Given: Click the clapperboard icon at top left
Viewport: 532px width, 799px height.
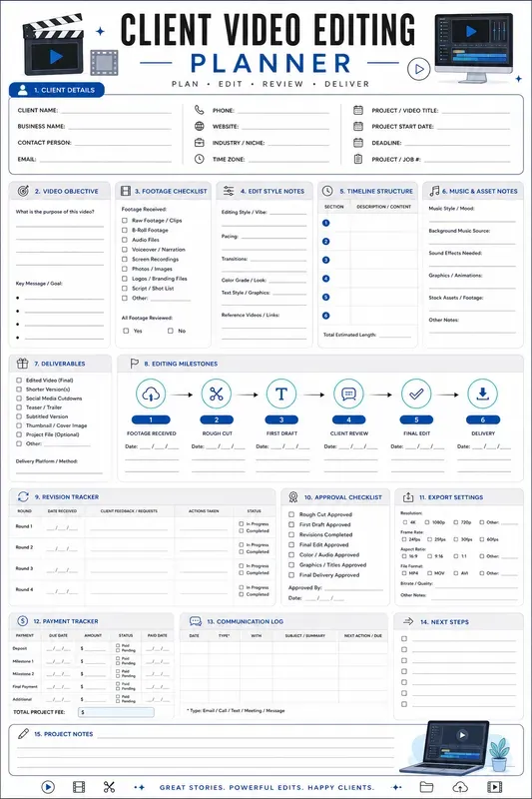Looking at the screenshot, I should [x=53, y=46].
